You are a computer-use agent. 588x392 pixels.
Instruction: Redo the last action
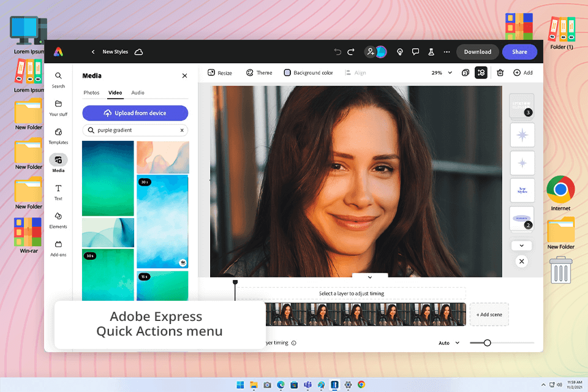(x=351, y=52)
